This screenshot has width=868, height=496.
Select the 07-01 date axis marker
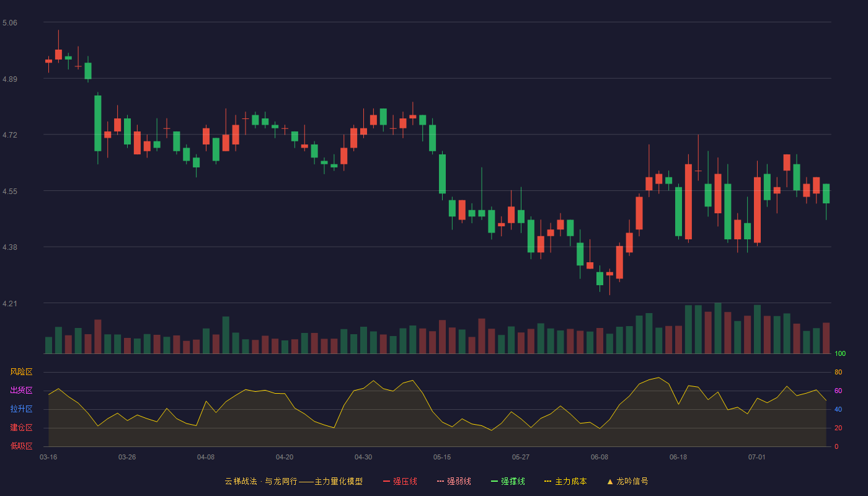tap(757, 457)
